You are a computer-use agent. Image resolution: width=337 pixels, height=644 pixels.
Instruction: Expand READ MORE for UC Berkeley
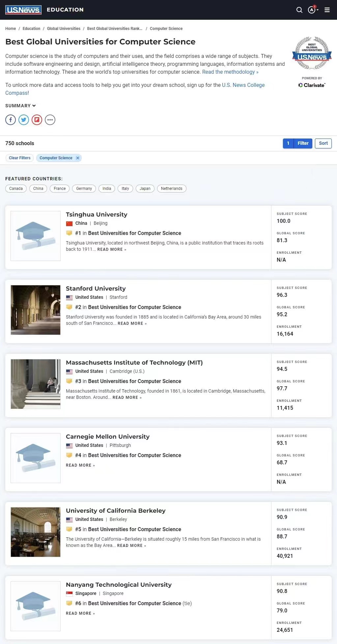[132, 546]
